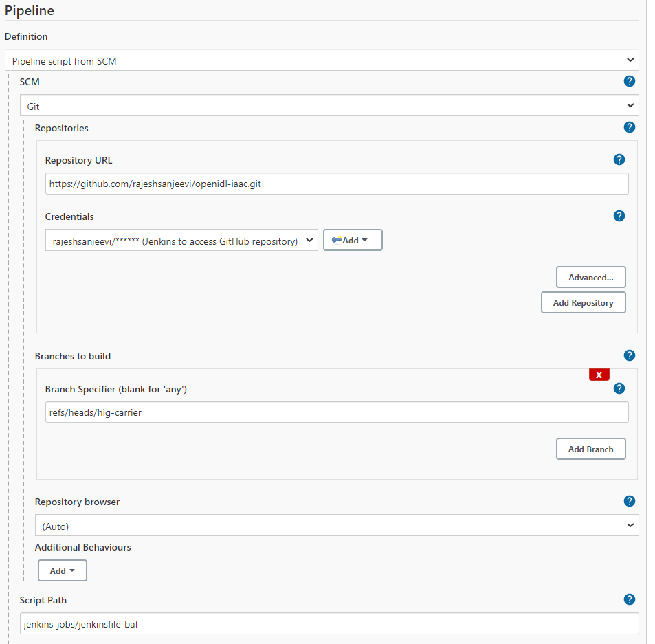Click the Add Branch button
655x644 pixels.
[x=590, y=449]
